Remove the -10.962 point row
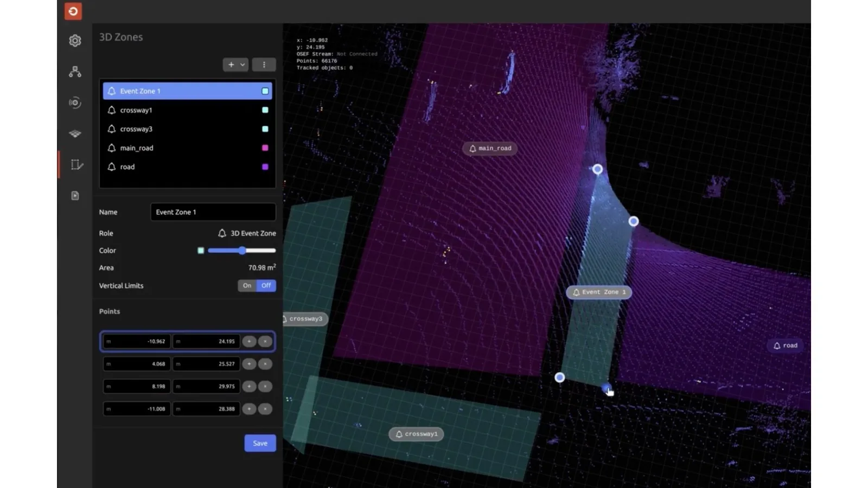 265,342
